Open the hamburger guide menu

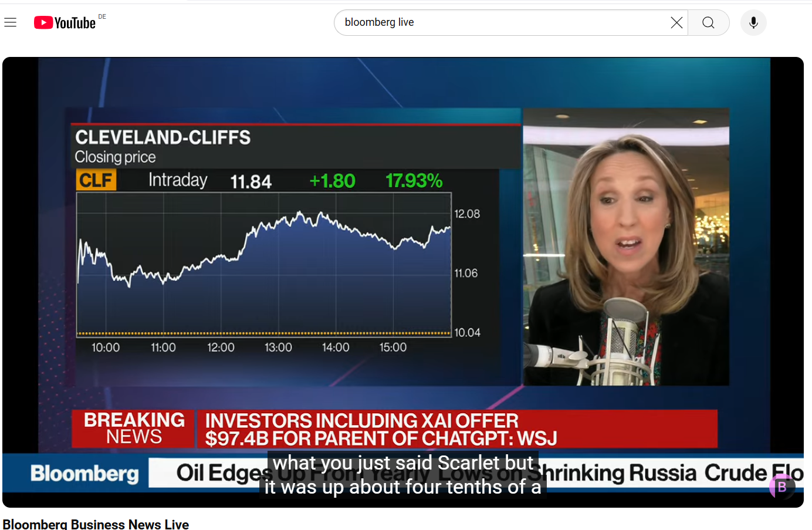[11, 23]
